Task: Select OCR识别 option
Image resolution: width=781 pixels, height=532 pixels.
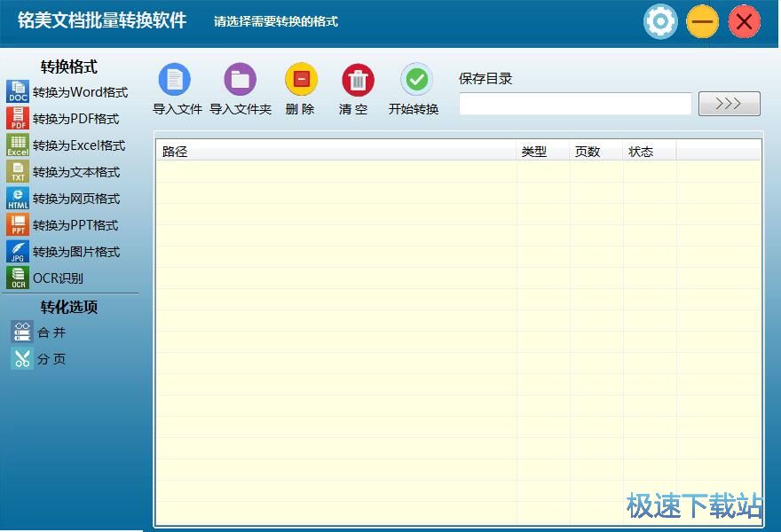Action: point(58,278)
